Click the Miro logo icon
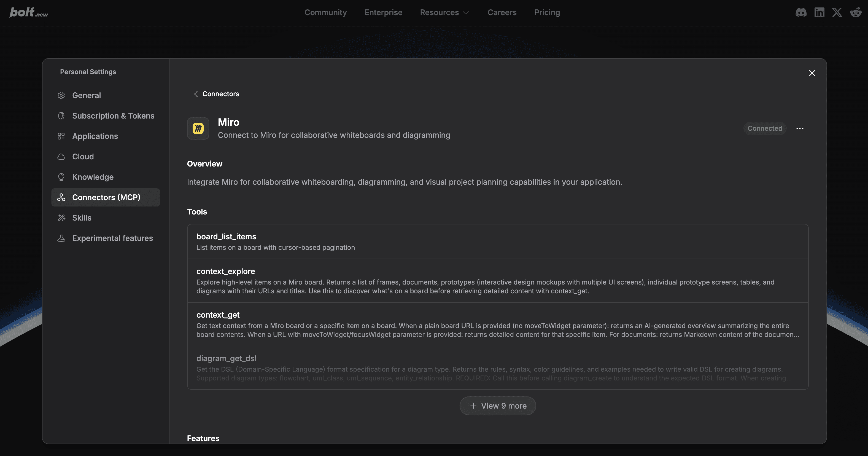Screen dimensions: 868x456 tap(198, 128)
